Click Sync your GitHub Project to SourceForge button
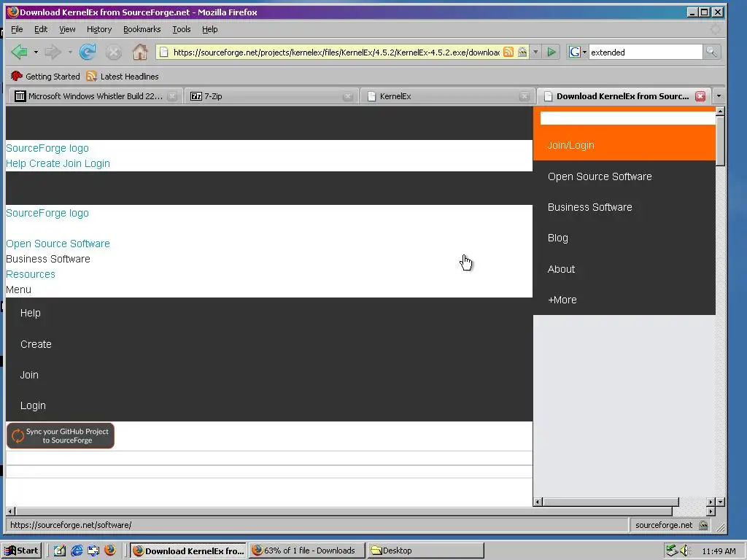 [61, 436]
